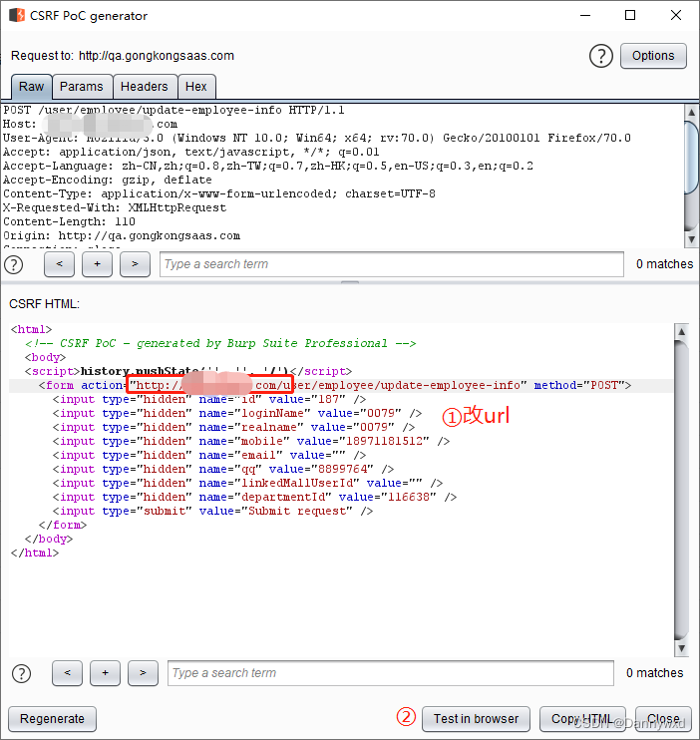Click the Origin header line
The width and height of the screenshot is (700, 740).
coord(122,236)
